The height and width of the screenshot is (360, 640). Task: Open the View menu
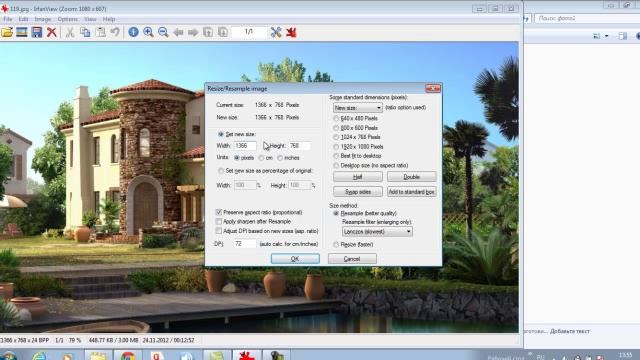90,19
